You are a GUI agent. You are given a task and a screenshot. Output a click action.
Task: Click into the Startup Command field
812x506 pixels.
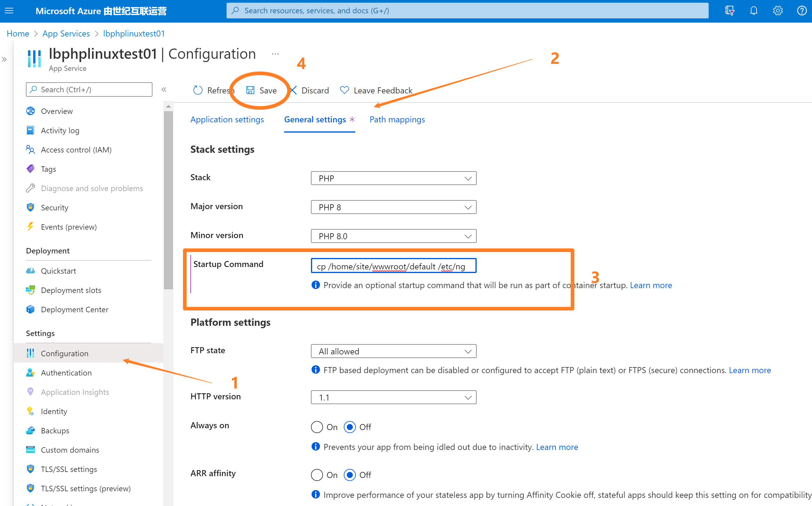[393, 266]
